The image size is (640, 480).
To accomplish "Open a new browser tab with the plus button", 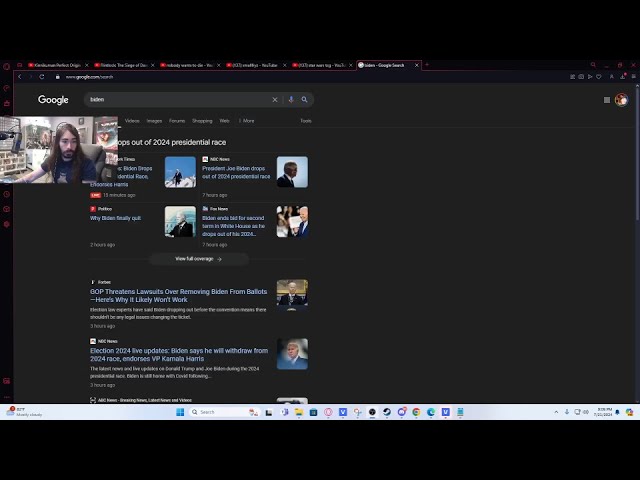I will pos(427,65).
